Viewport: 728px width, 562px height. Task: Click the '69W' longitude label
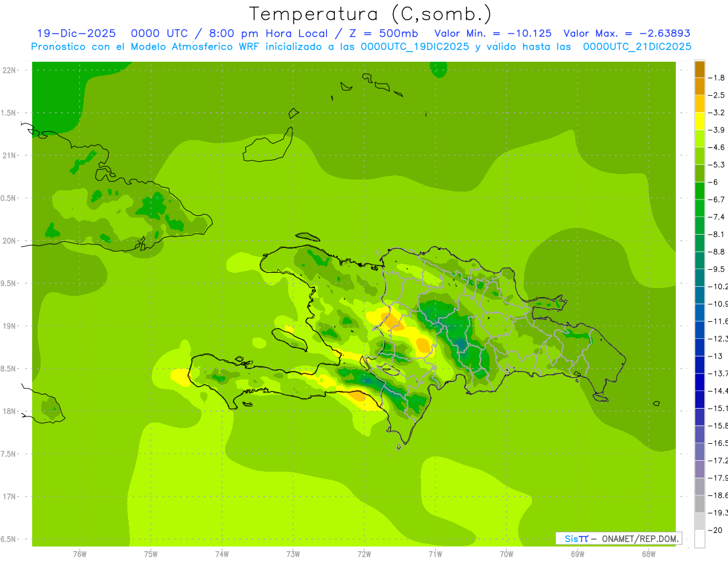578,554
